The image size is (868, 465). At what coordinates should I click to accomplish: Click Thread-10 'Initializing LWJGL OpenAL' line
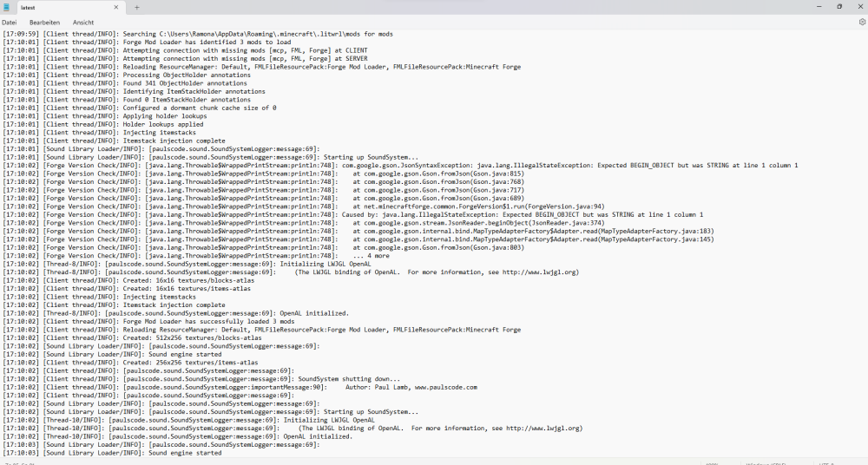(188, 420)
